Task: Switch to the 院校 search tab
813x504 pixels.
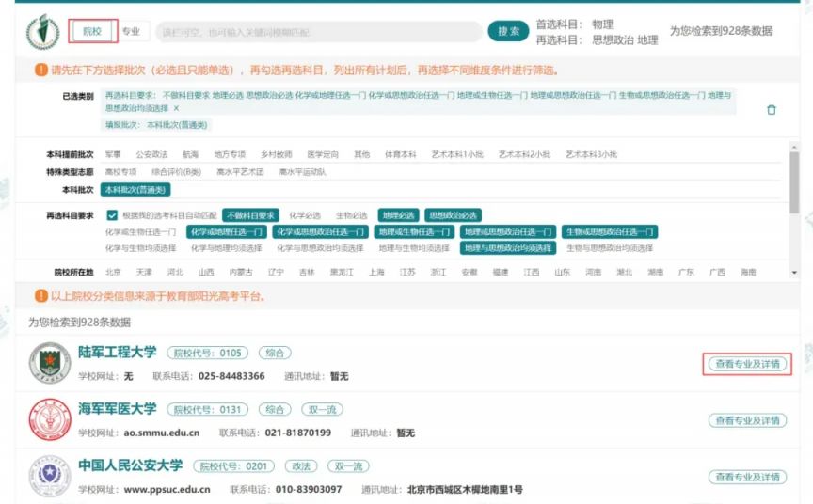Action: point(92,31)
